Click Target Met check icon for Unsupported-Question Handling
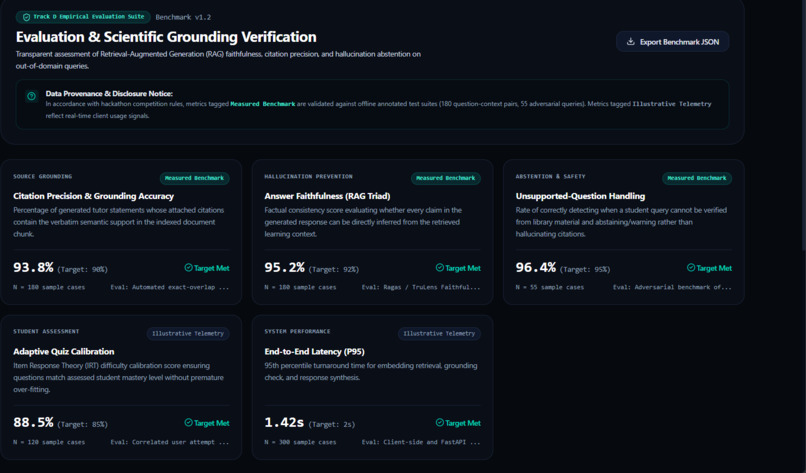Screen dimensions: 806x473 [x=691, y=267]
